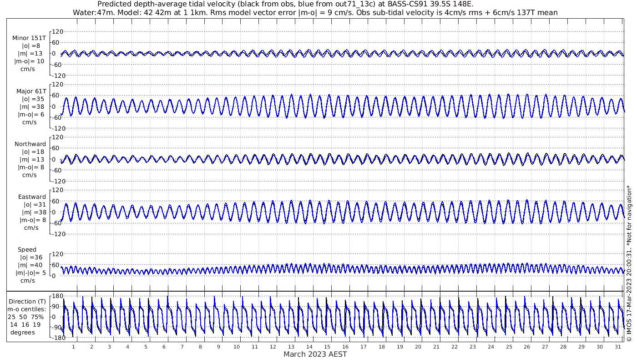The width and height of the screenshot is (637, 364).
Task: Click the 'Water:47m. Model: 42 42m' subtitle line
Action: (315, 12)
